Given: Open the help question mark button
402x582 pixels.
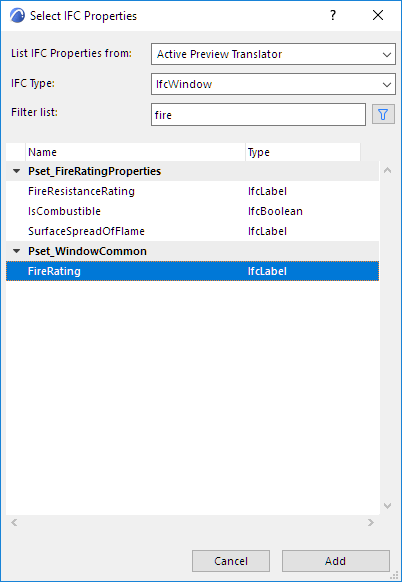Looking at the screenshot, I should pyautogui.click(x=333, y=15).
